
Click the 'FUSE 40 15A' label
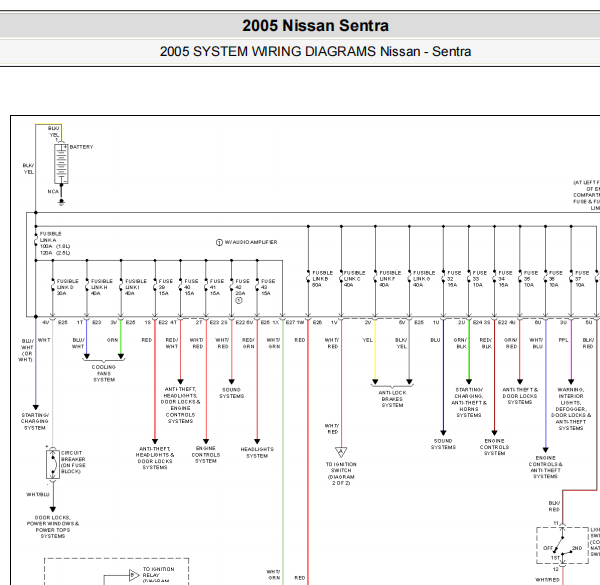pos(191,287)
